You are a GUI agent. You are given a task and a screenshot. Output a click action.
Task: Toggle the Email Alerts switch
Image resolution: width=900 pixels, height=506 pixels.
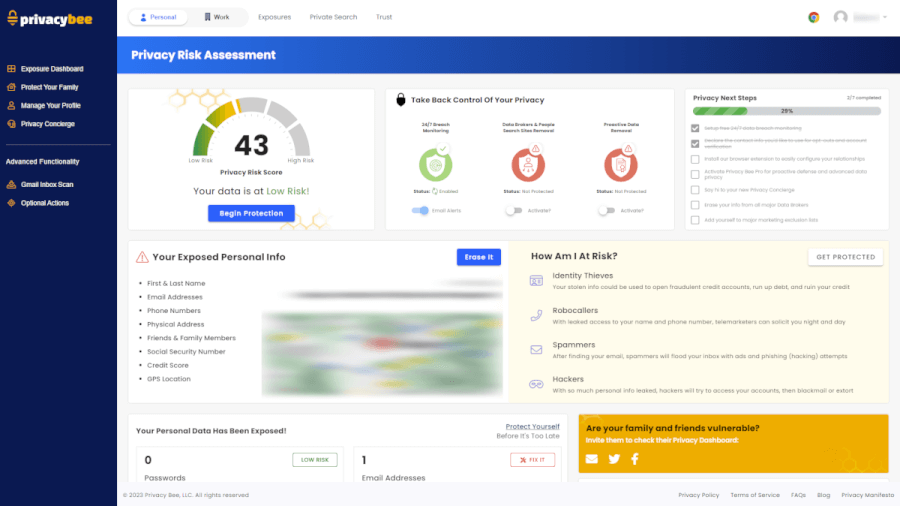420,211
